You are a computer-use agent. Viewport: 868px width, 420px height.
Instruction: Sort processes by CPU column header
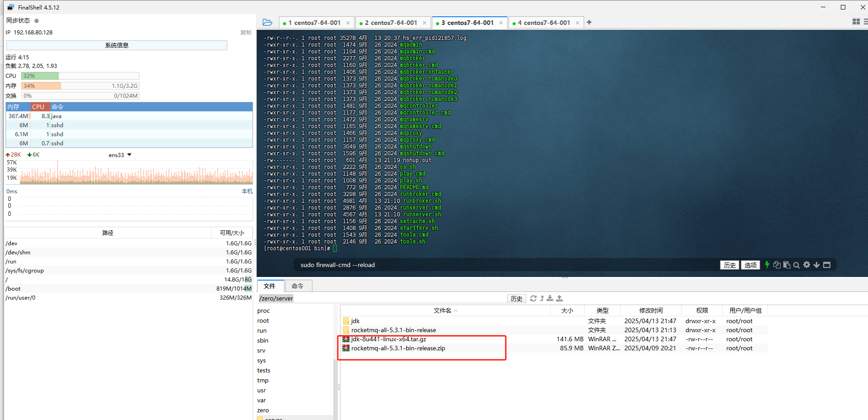point(40,107)
